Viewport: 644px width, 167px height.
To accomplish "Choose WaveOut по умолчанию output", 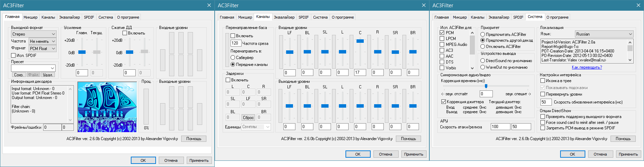I will click(x=504, y=67).
